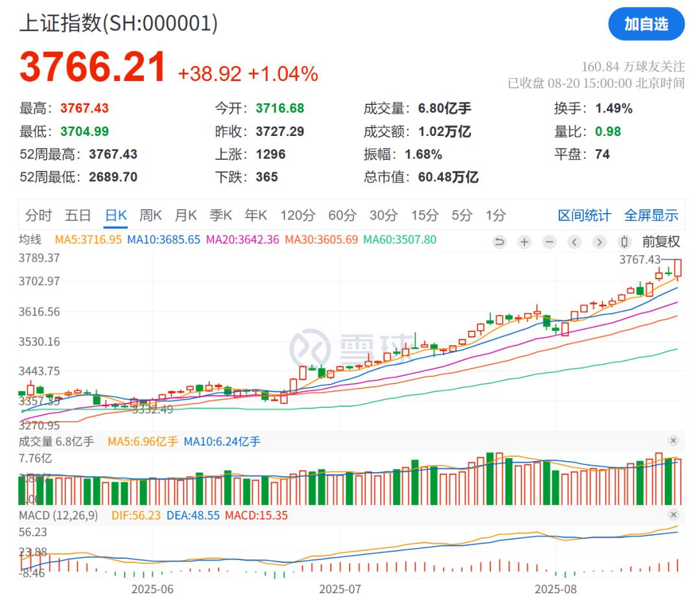
Task: Switch to the 5分 interval tab
Action: pos(461,216)
